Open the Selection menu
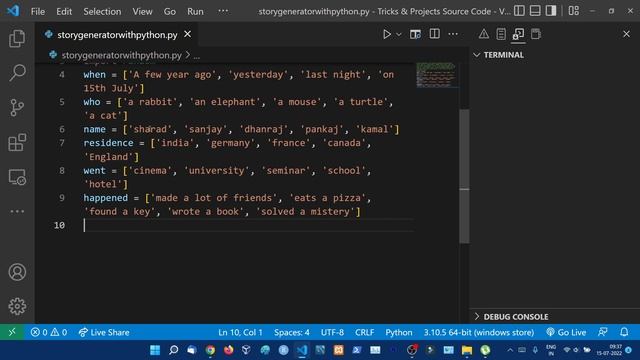 tap(102, 11)
